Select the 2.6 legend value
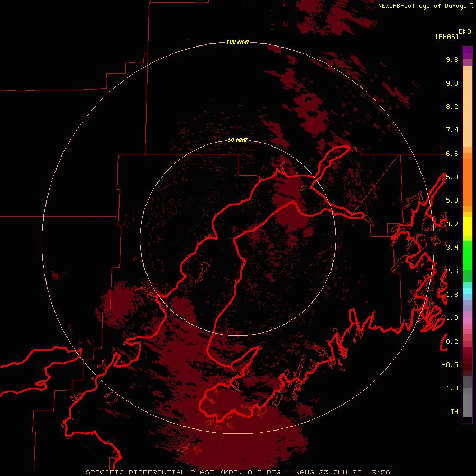 pyautogui.click(x=452, y=271)
